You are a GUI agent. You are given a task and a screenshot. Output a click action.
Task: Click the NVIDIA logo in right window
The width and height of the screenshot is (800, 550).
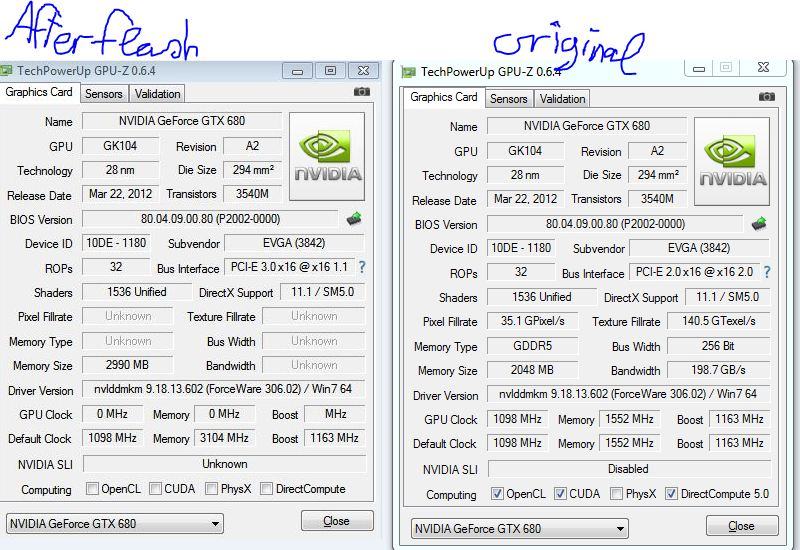coord(732,161)
